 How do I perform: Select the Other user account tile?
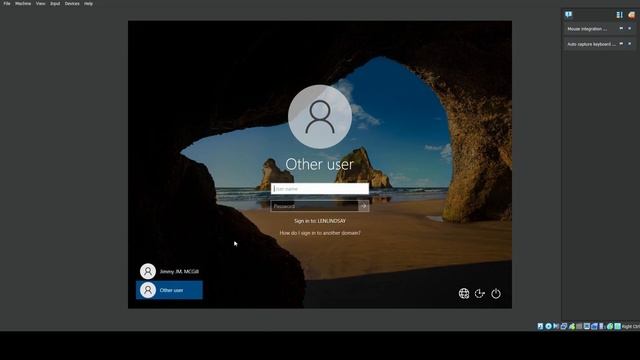[169, 290]
